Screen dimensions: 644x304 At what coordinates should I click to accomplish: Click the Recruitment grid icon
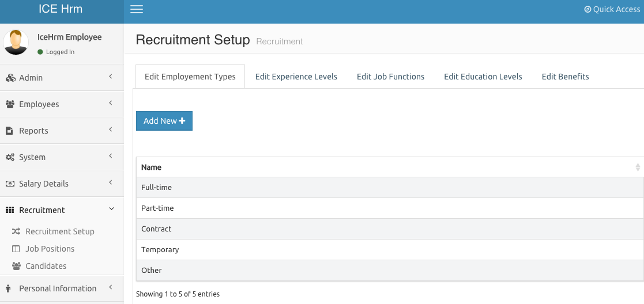pos(10,210)
